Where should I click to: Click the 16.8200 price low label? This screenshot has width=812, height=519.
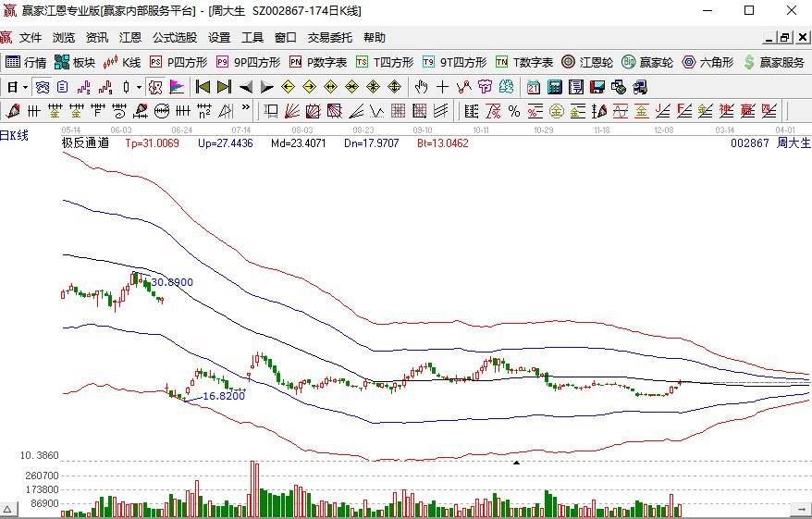224,396
